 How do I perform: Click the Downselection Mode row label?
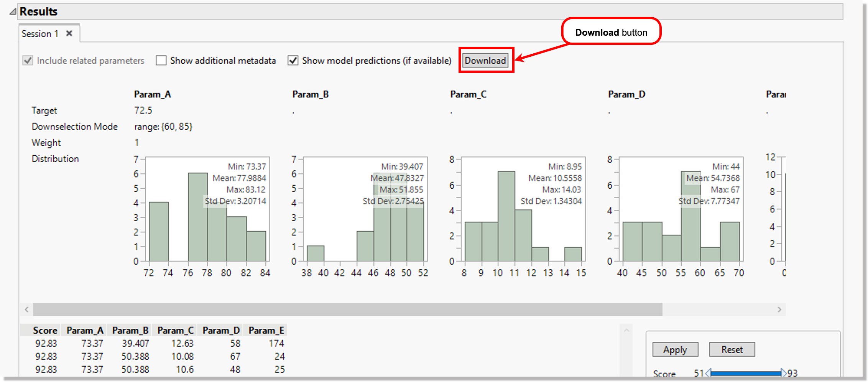[75, 127]
